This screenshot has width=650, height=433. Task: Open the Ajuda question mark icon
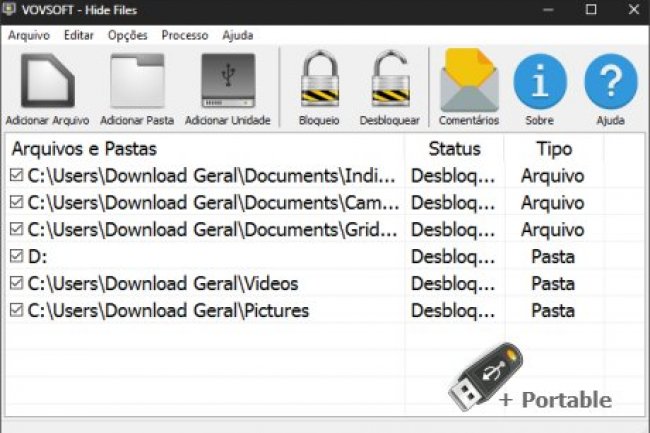point(611,81)
